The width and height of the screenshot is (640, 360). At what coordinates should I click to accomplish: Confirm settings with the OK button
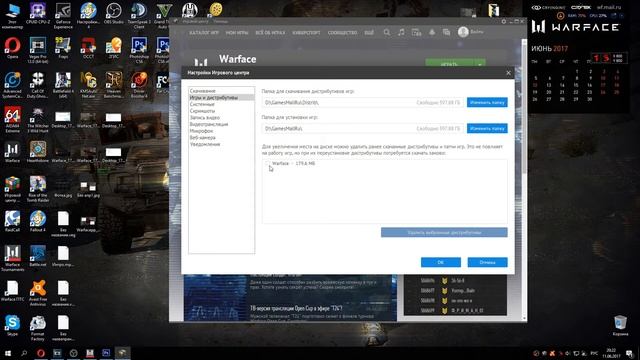(441, 262)
